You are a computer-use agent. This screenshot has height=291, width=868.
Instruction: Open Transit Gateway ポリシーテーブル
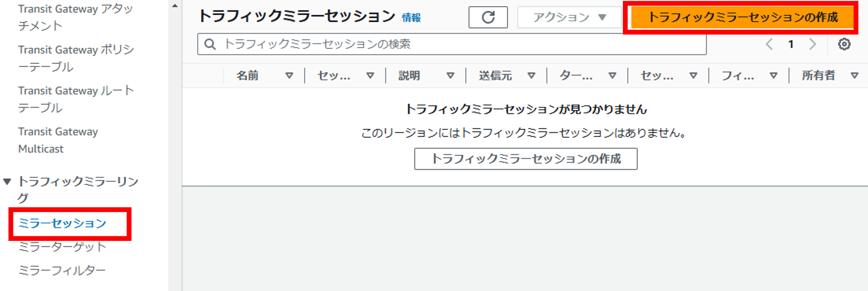[76, 58]
